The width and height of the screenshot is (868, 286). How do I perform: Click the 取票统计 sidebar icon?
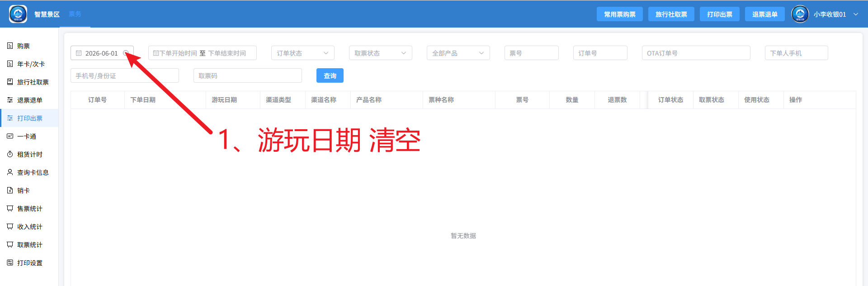(10, 244)
